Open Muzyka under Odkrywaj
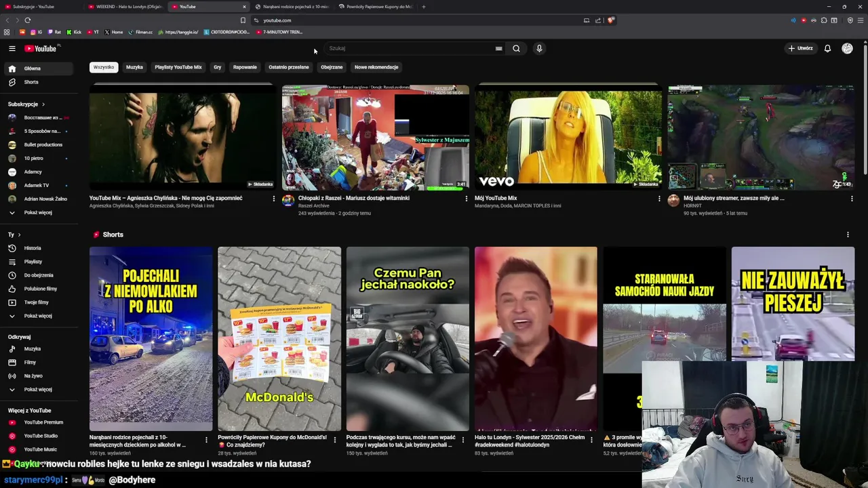Viewport: 868px width, 488px height. (x=40, y=348)
